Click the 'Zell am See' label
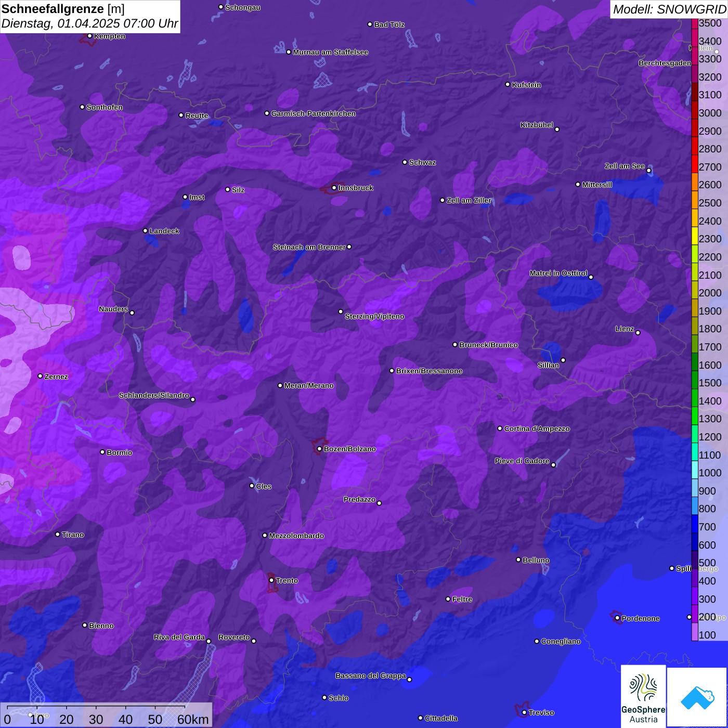The width and height of the screenshot is (728, 728). 625,166
